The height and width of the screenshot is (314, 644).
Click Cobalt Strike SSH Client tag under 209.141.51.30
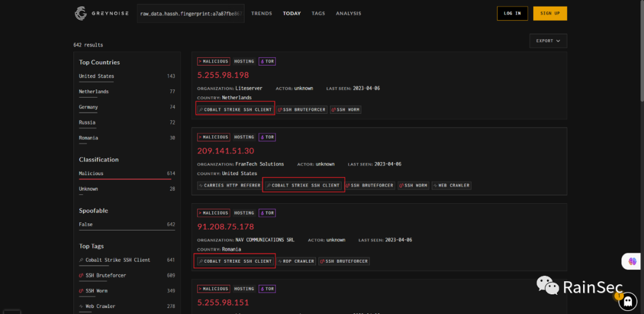[303, 185]
